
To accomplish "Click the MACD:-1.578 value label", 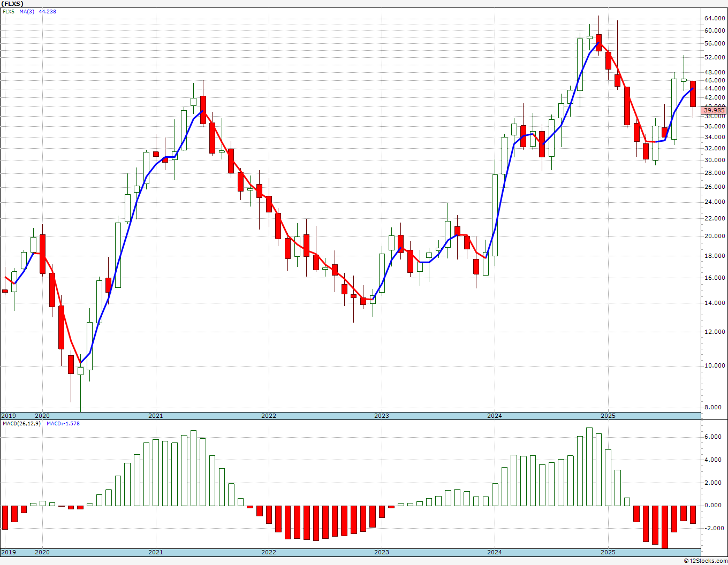I will tap(63, 423).
